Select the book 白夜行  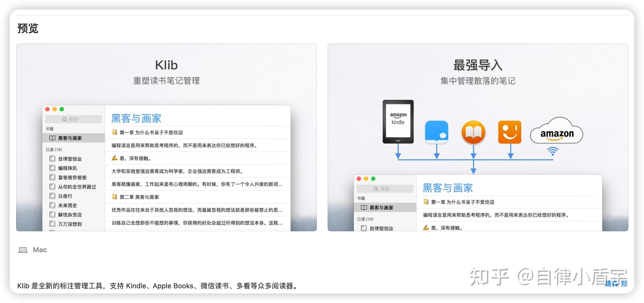(x=65, y=196)
